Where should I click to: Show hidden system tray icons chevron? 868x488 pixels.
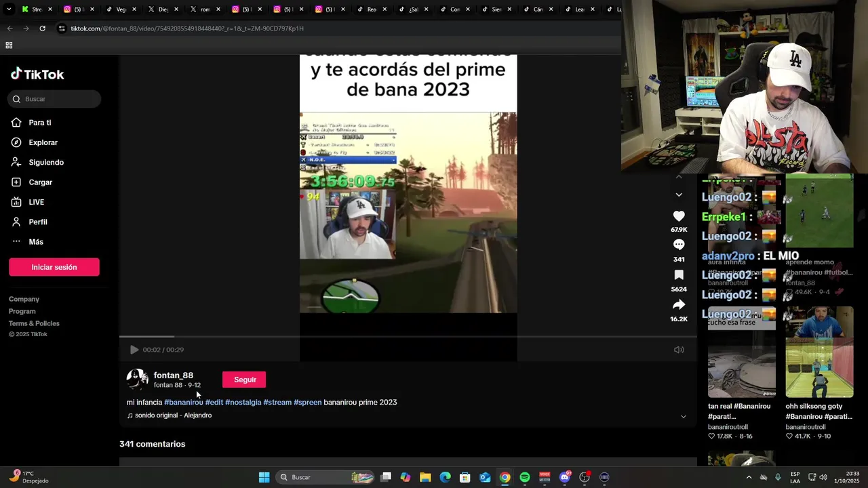[749, 477]
